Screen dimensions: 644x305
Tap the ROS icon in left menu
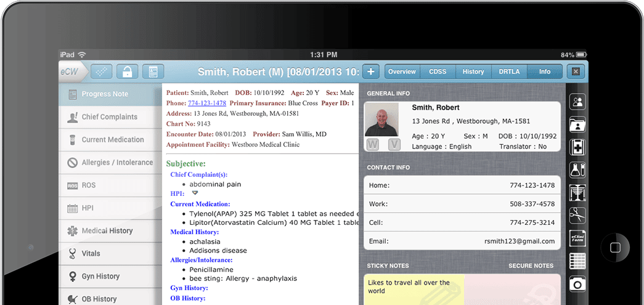point(72,185)
